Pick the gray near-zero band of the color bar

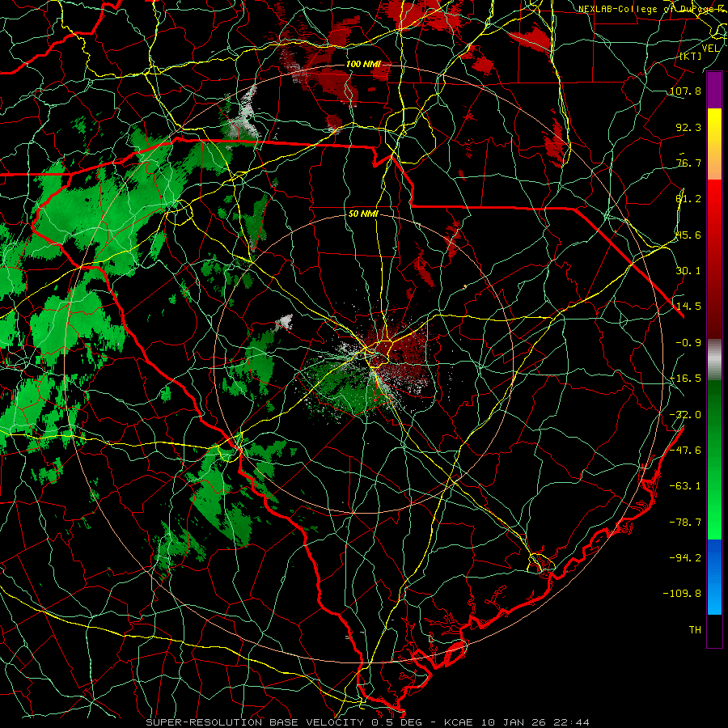(714, 360)
